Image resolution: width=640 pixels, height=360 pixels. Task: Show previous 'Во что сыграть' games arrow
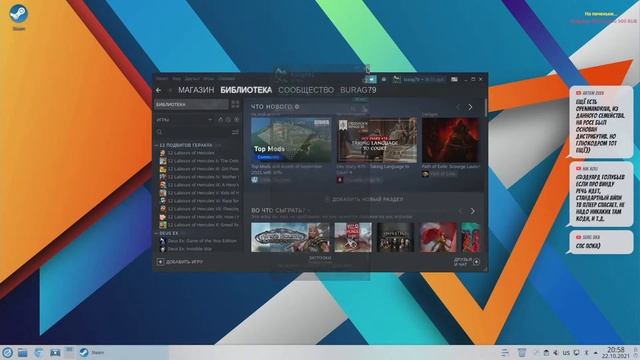[x=460, y=211]
